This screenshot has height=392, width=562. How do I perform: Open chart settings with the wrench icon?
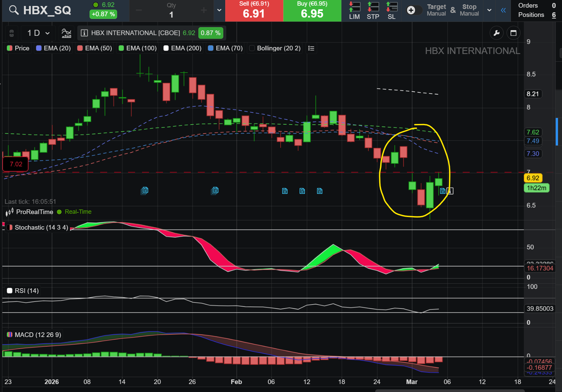[x=496, y=33]
